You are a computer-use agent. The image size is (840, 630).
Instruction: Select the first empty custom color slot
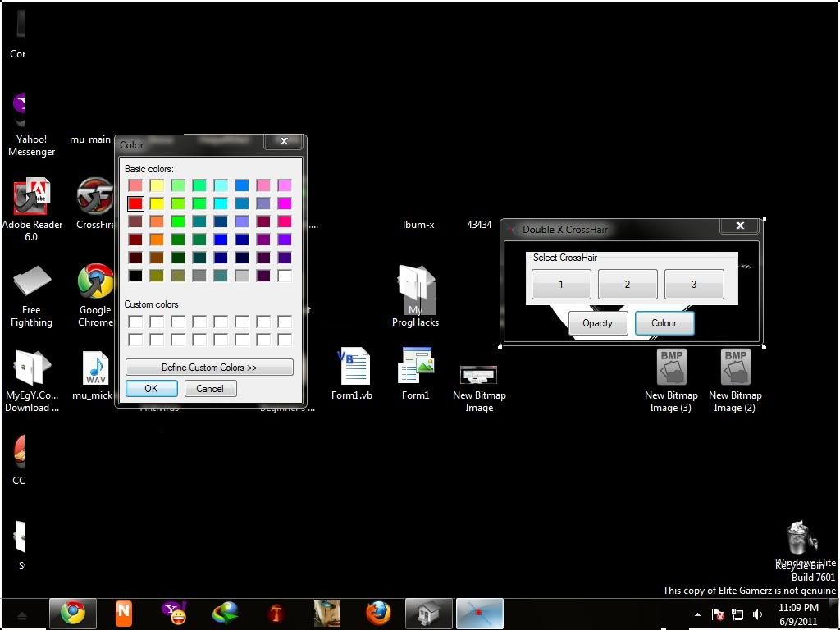pyautogui.click(x=135, y=322)
